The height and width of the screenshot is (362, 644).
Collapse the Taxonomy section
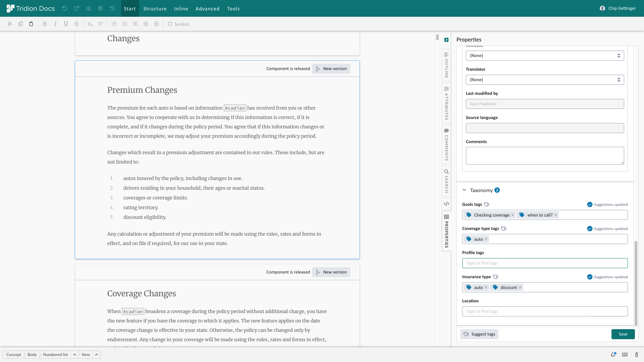[x=464, y=190]
